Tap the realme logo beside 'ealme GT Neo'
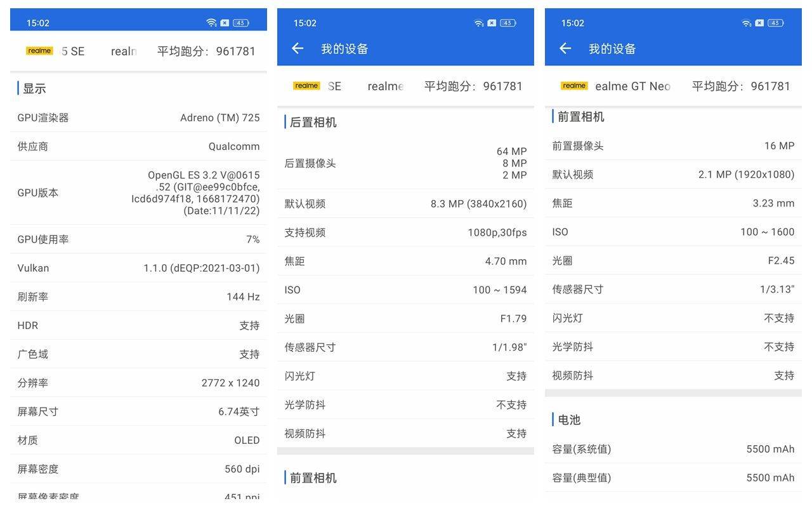The width and height of the screenshot is (812, 508). 574,86
